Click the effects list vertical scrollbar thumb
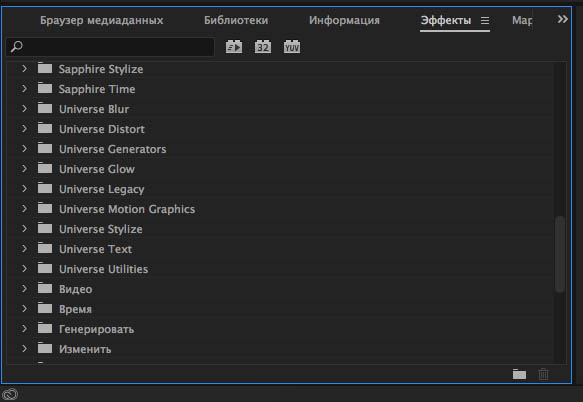 point(560,254)
